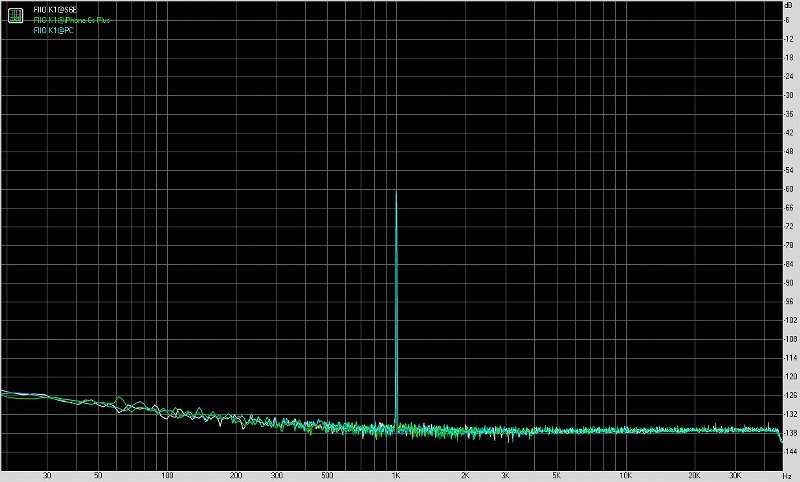This screenshot has width=800, height=482.
Task: Click the 100 label on the frequency axis
Action: [167, 476]
